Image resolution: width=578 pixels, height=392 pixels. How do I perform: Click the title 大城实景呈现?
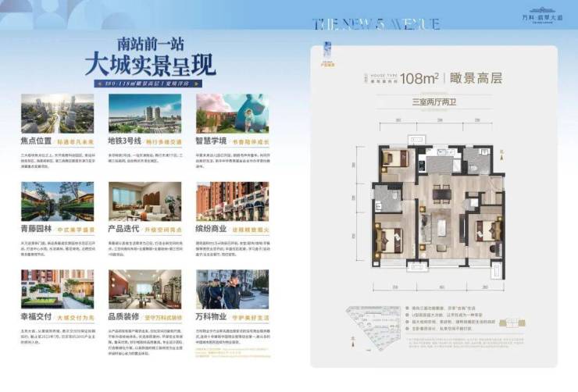tap(151, 66)
